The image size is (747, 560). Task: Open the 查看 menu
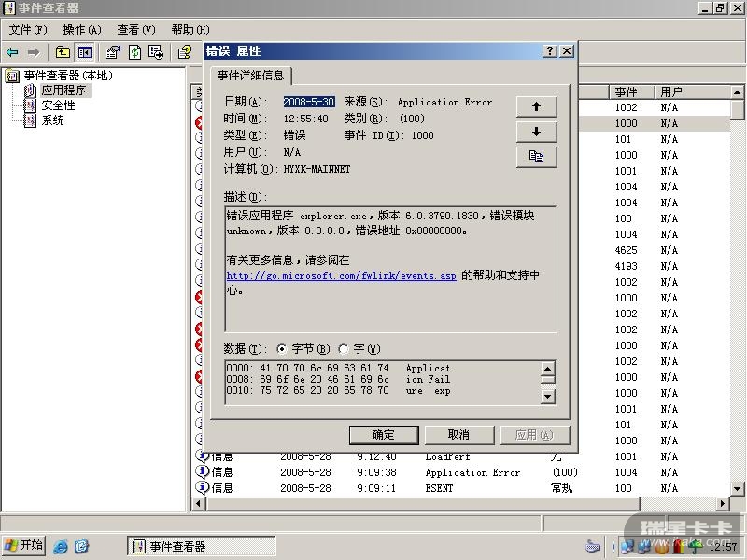(136, 30)
